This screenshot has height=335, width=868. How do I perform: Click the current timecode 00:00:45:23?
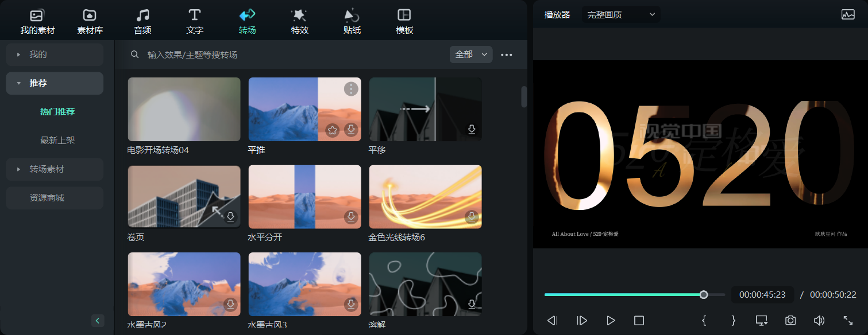tap(762, 295)
